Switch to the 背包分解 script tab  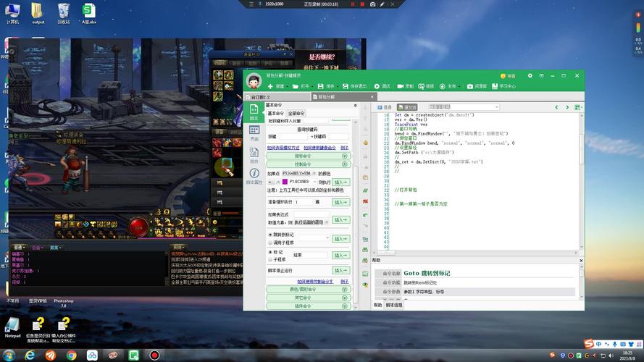click(343, 97)
